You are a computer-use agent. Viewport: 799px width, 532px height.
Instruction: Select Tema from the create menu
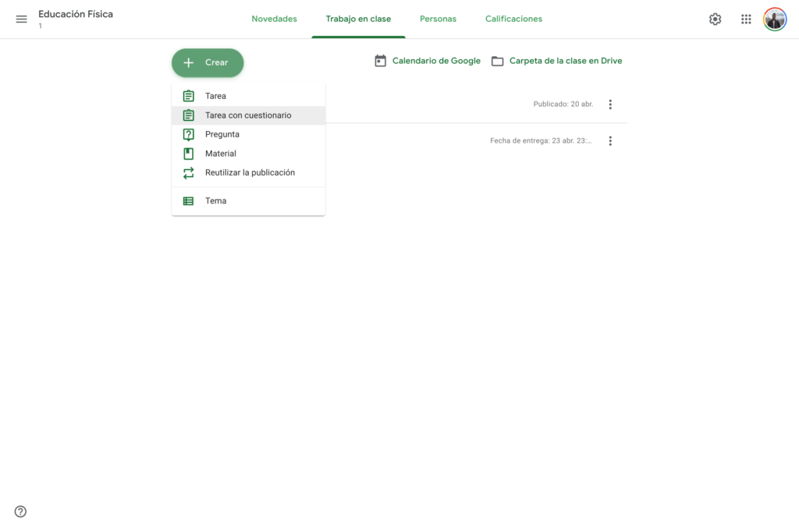[215, 200]
